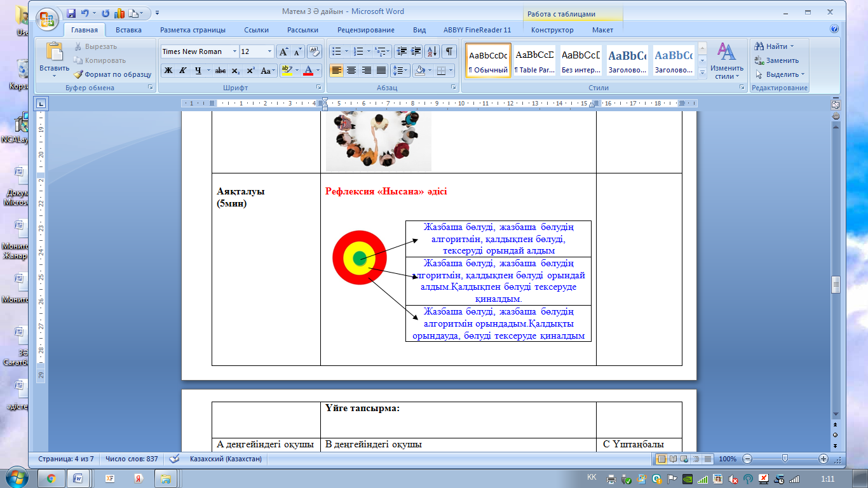The image size is (868, 488).
Task: Shrink the font size with the smaller A icon
Action: (x=298, y=51)
